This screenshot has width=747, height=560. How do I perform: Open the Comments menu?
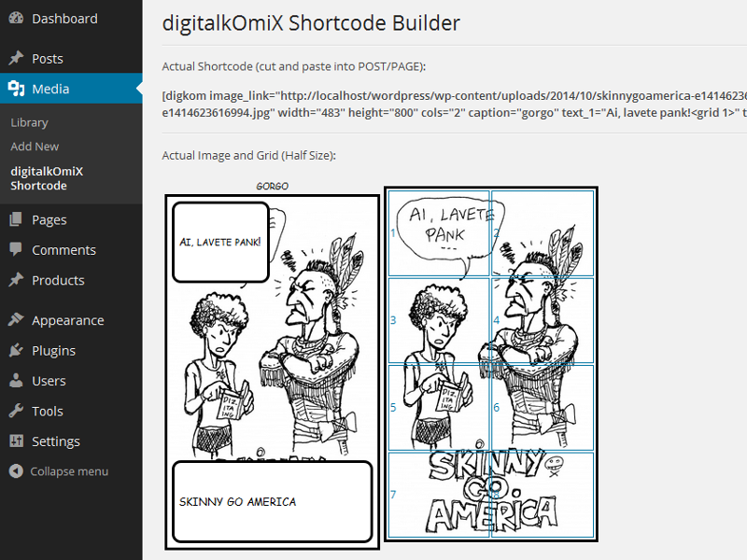63,250
